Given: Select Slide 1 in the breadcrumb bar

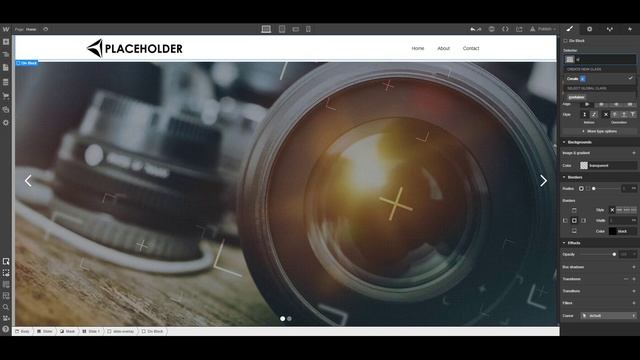Looking at the screenshot, I should (91, 331).
